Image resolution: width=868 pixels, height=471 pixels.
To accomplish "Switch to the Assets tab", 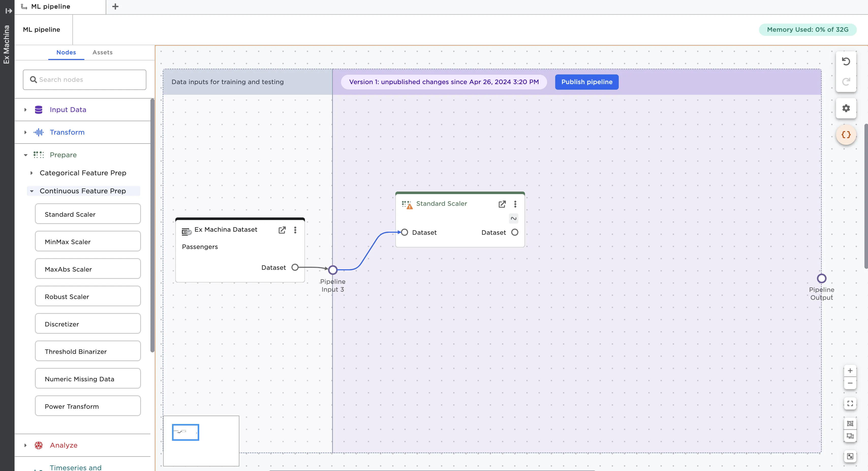I will coord(102,52).
